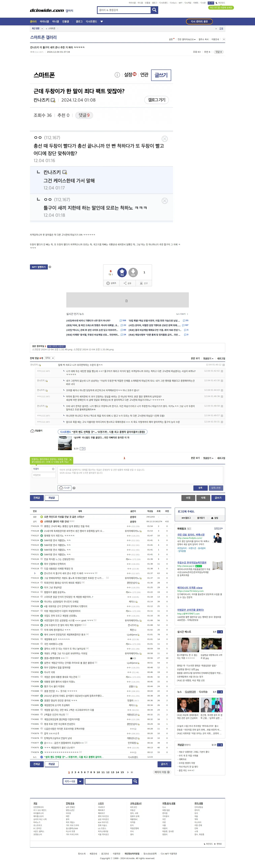Expand the 댓글돌이 section
255x868 pixels.
click(x=36, y=431)
